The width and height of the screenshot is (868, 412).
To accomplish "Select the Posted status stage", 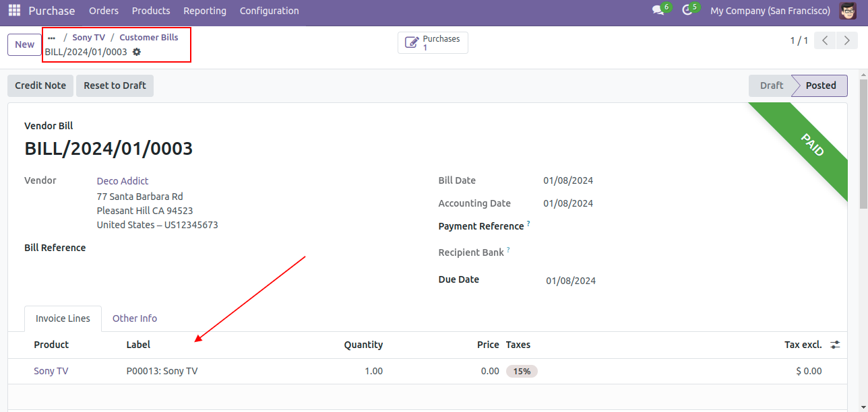I will 820,85.
